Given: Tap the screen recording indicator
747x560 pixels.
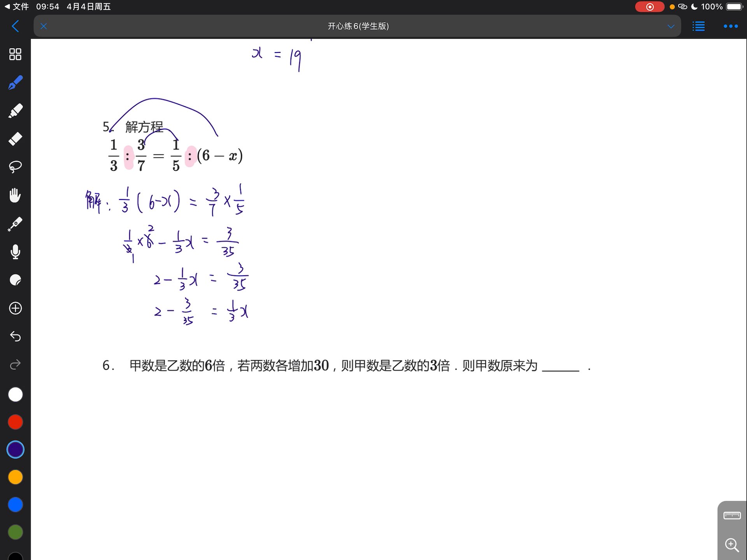Looking at the screenshot, I should pos(650,7).
